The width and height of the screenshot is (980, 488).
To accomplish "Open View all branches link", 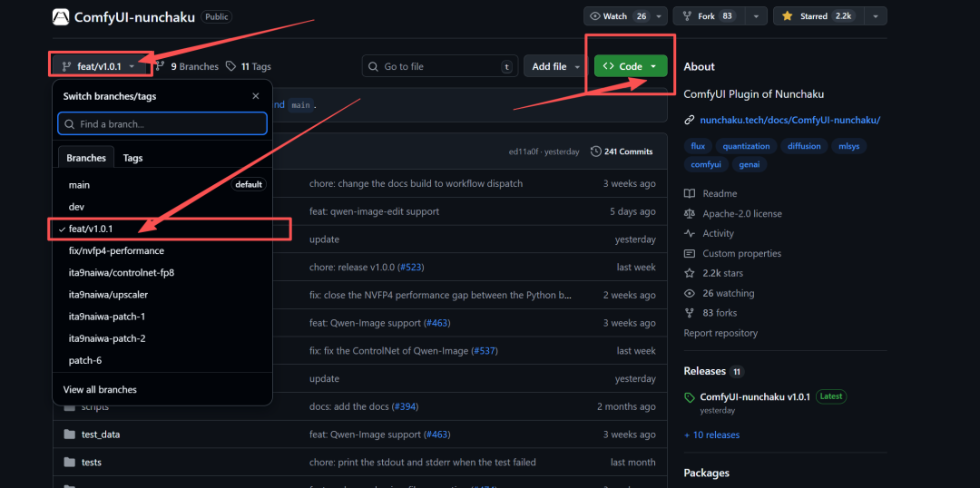I will (x=100, y=389).
